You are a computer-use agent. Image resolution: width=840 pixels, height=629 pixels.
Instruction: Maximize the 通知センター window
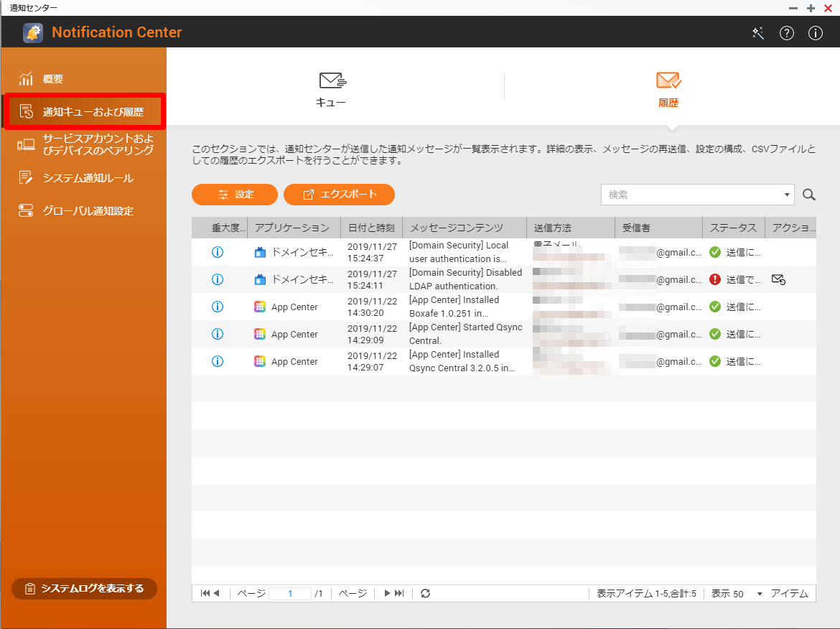[x=811, y=8]
